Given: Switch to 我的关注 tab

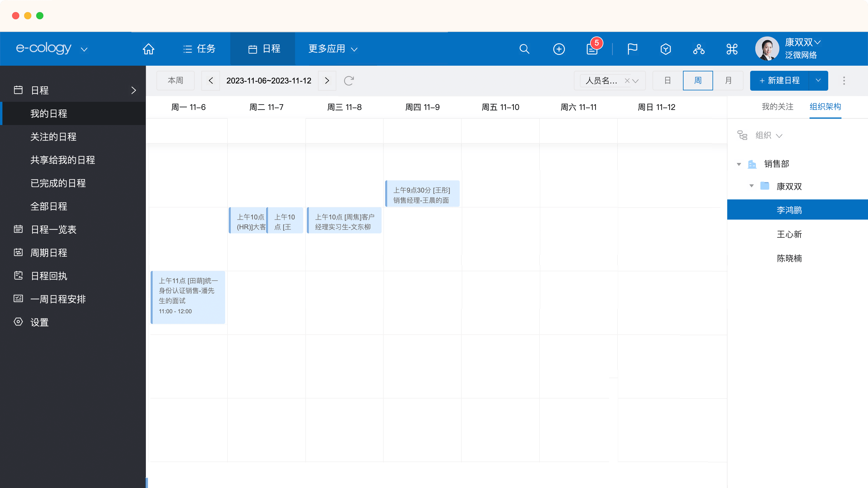Looking at the screenshot, I should point(777,107).
